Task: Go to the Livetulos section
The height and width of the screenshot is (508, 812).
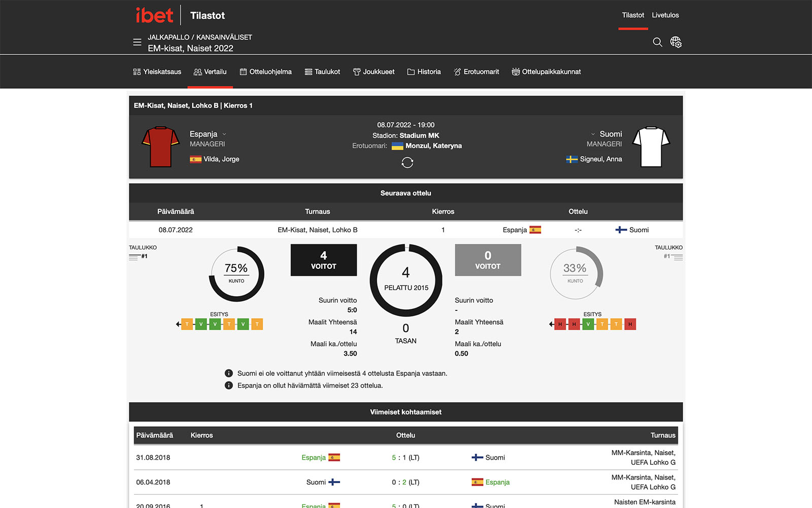Action: point(665,15)
